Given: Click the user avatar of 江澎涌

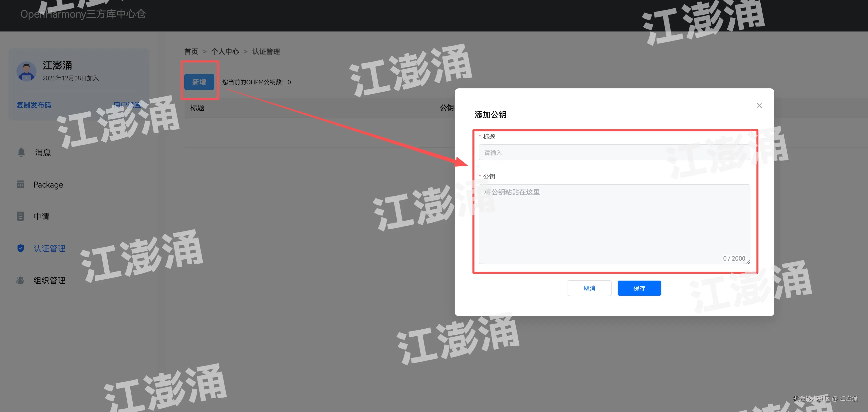Looking at the screenshot, I should click(x=26, y=71).
